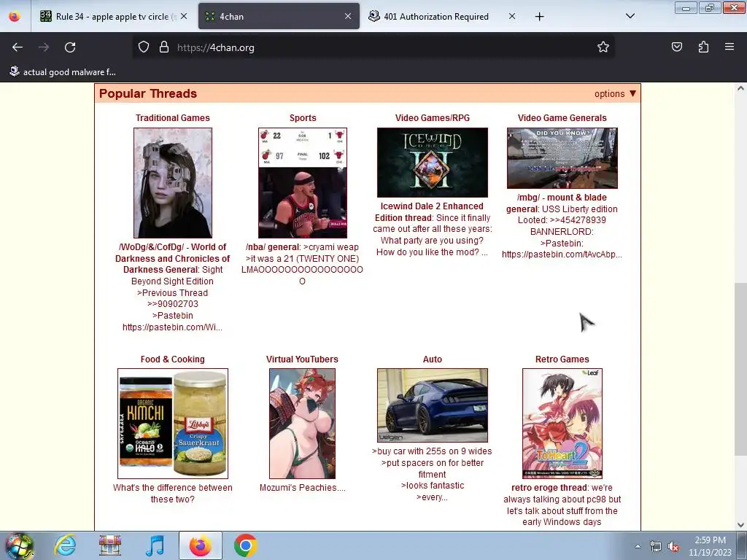
Task: Click '>buy car with 255s on 9 wides' text
Action: pos(432,451)
